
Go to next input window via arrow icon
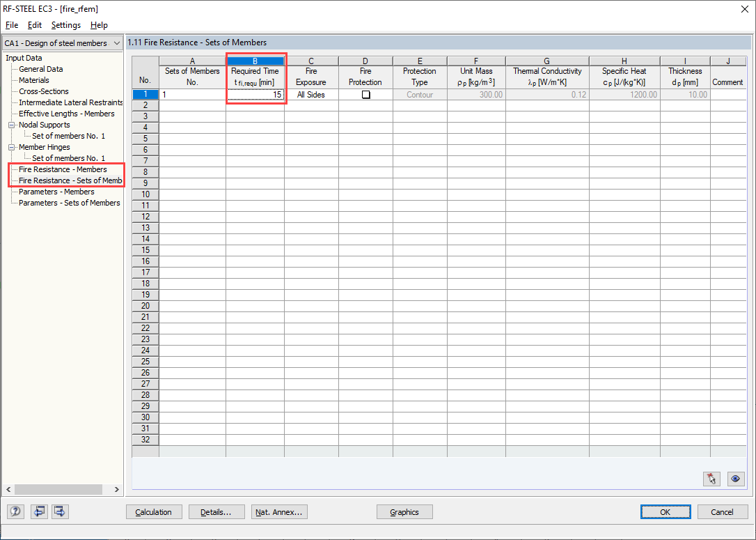pyautogui.click(x=59, y=511)
